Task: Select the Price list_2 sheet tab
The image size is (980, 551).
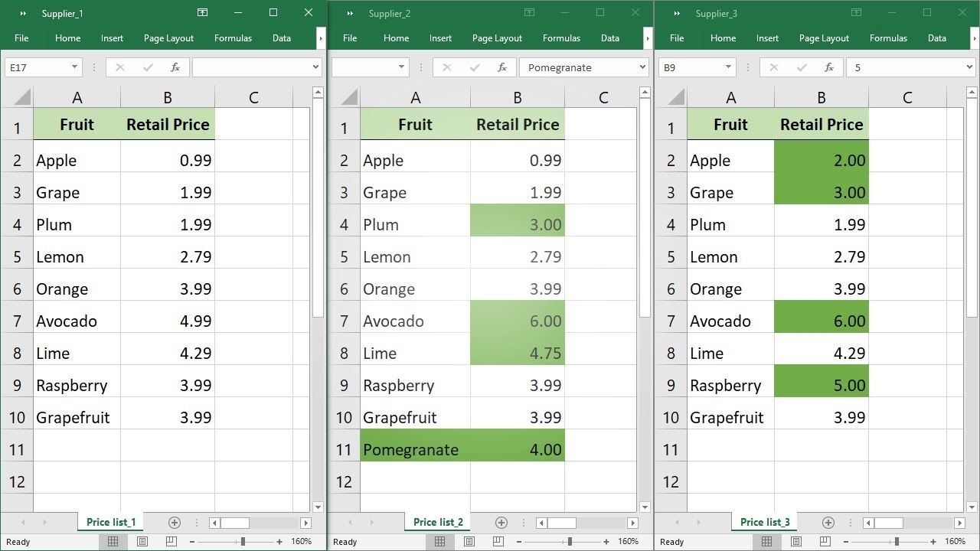Action: coord(438,522)
